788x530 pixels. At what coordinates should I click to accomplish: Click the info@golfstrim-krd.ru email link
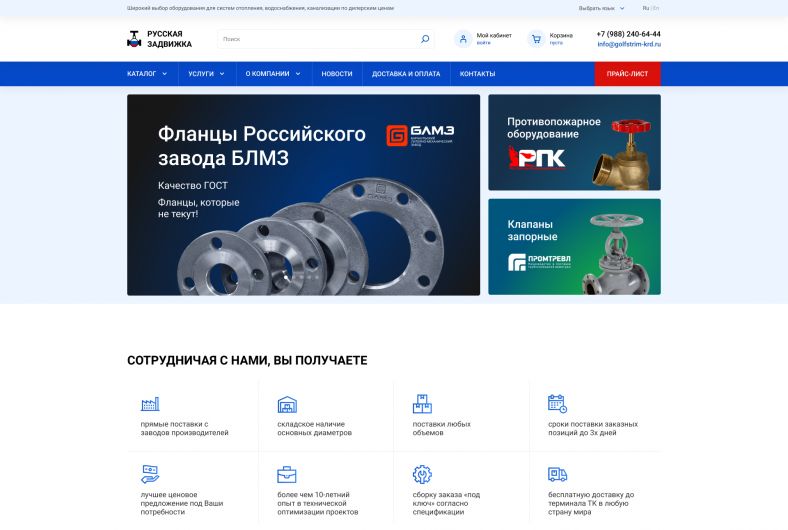click(629, 44)
